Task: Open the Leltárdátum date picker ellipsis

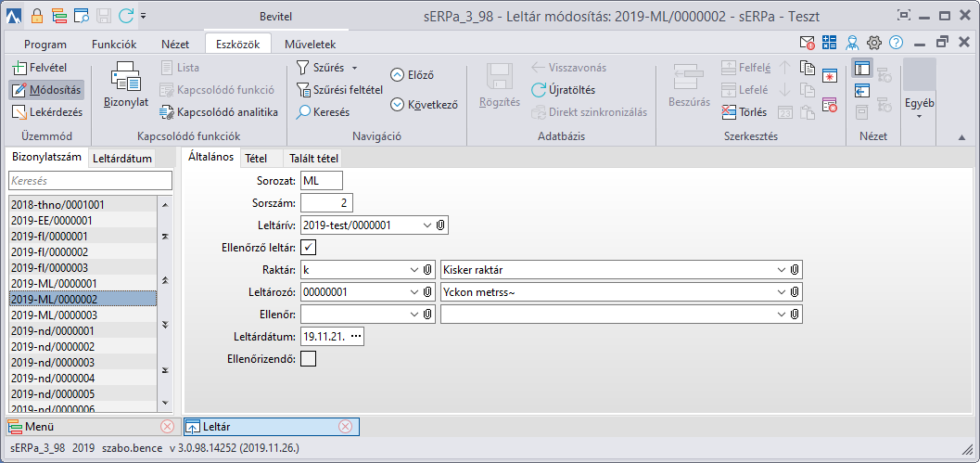Action: coord(356,337)
